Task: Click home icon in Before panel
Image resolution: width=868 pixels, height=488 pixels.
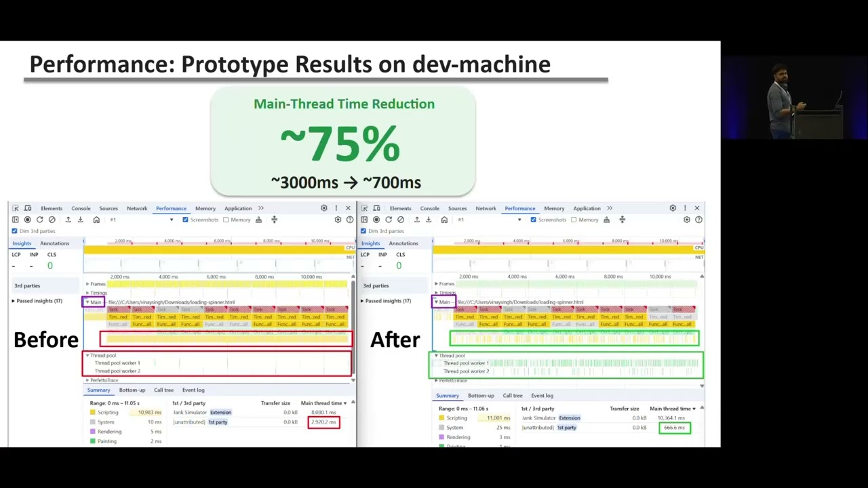Action: [96, 220]
